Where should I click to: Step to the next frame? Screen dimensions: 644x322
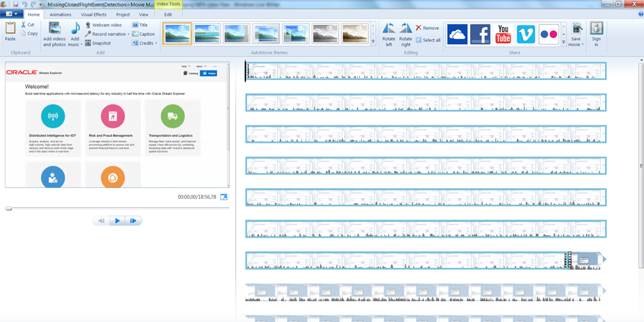pyautogui.click(x=133, y=221)
